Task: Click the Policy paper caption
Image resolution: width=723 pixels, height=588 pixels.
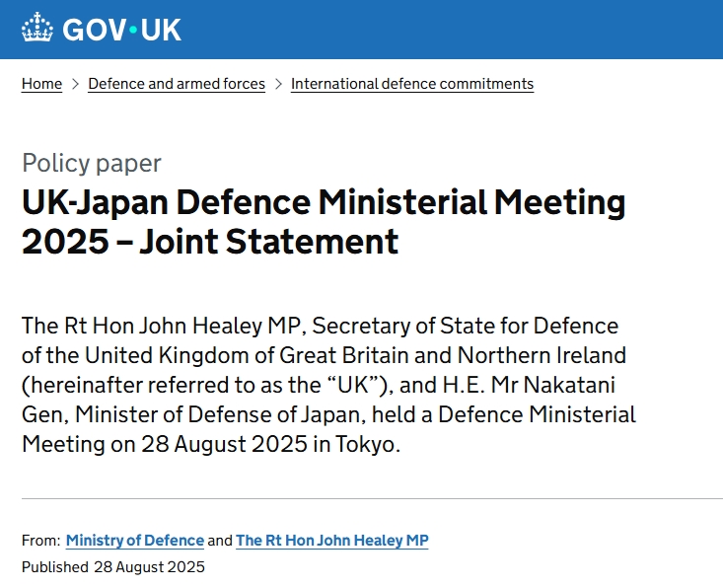Action: (92, 163)
